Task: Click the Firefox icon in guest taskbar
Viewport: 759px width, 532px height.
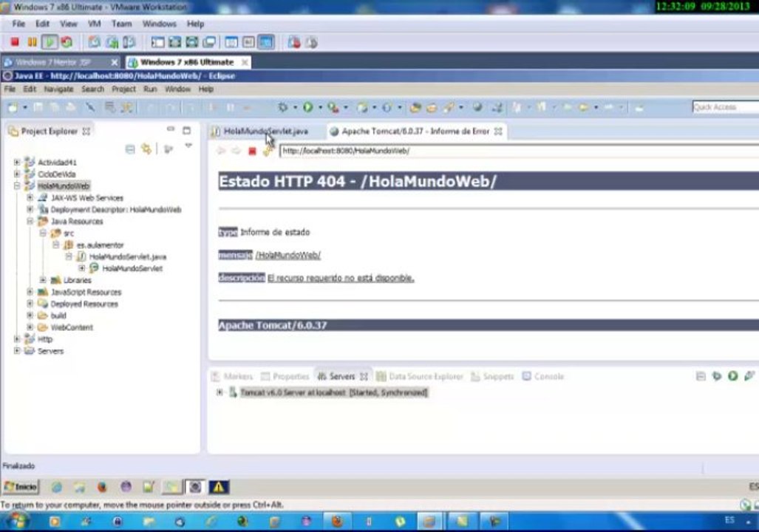Action: [102, 487]
